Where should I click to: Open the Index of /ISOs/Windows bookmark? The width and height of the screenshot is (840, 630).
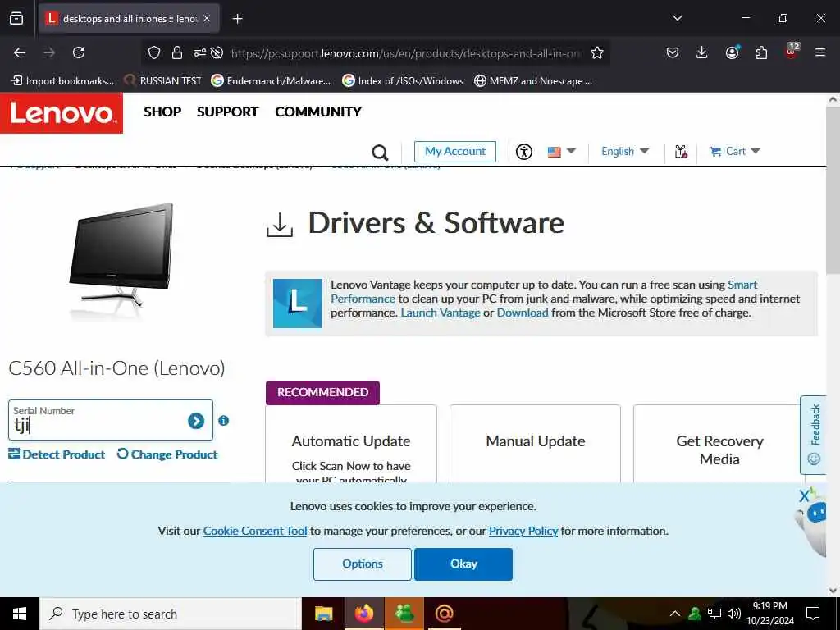tap(403, 81)
